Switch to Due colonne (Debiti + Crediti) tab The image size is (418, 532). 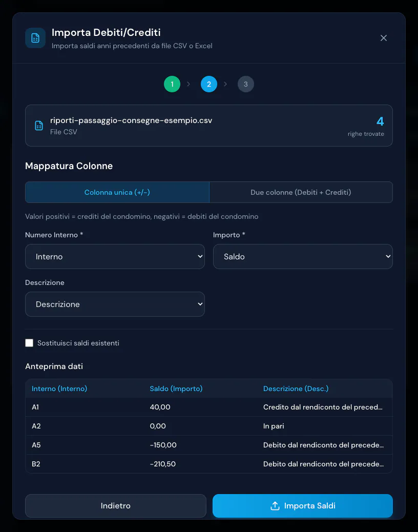point(301,192)
